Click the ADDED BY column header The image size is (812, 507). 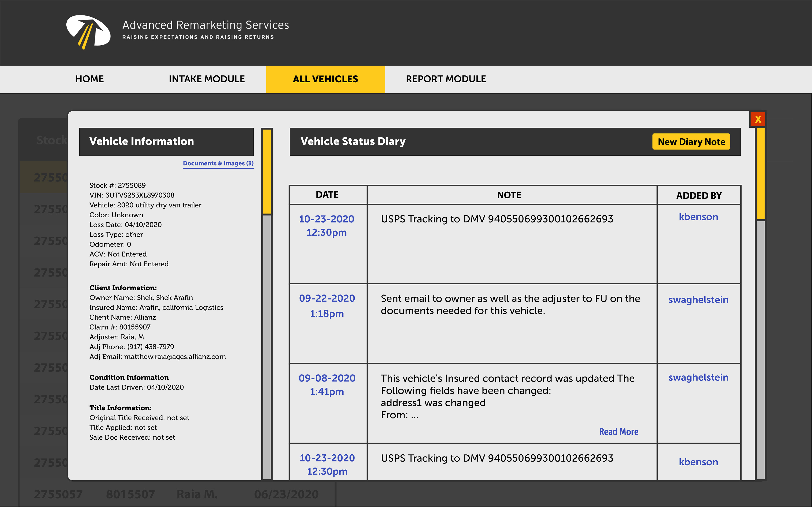699,195
